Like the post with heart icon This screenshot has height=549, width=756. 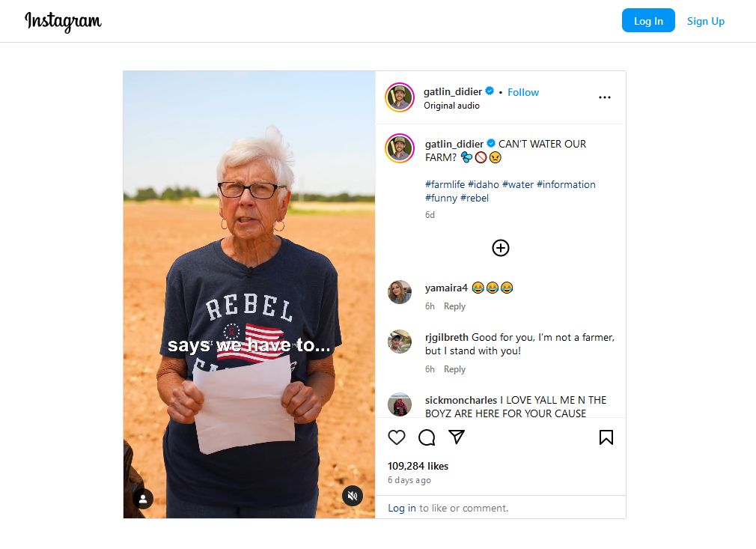pyautogui.click(x=396, y=437)
